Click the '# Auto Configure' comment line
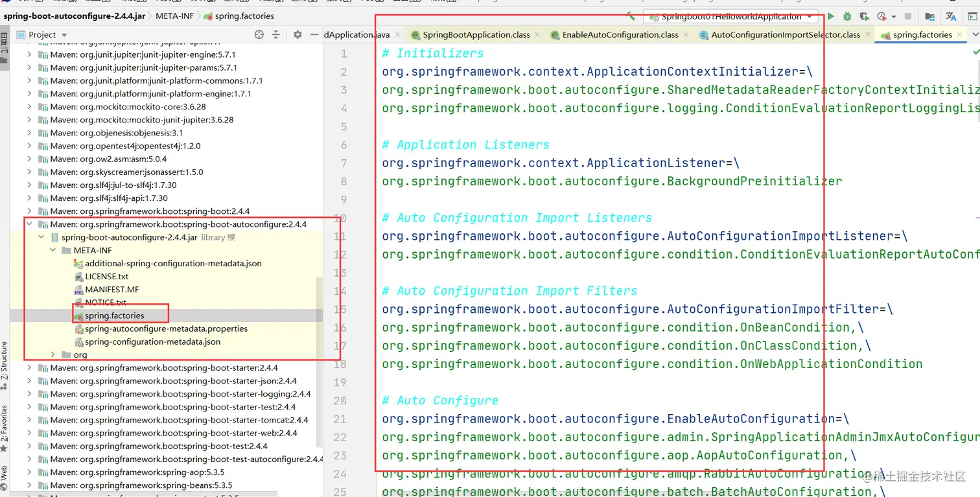 pos(440,400)
